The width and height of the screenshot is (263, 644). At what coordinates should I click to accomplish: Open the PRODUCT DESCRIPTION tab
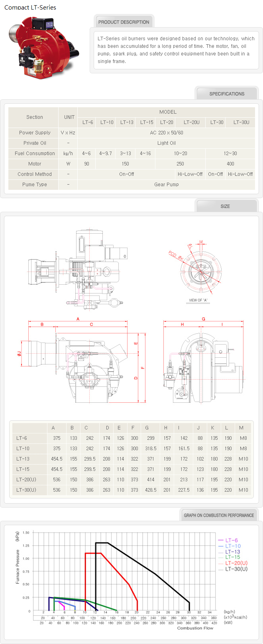[124, 22]
